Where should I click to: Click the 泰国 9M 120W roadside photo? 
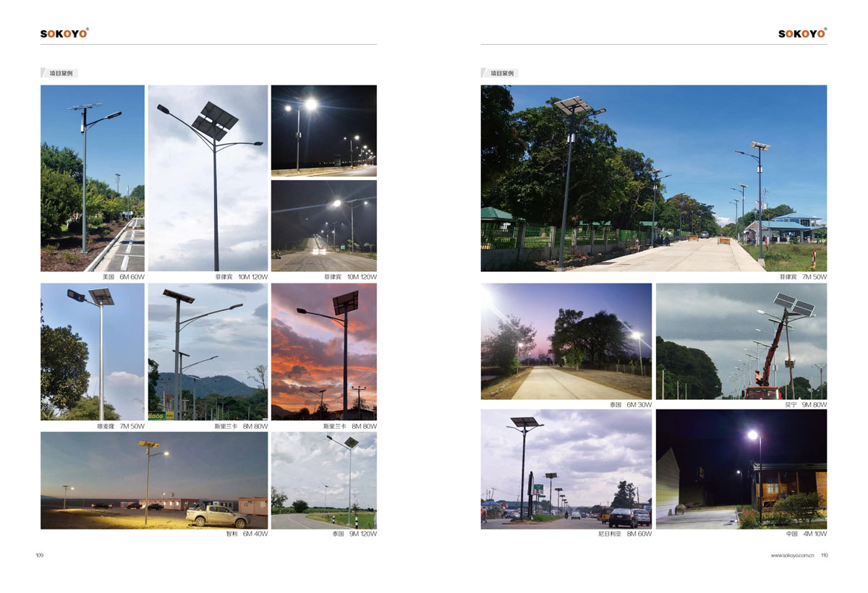click(323, 480)
